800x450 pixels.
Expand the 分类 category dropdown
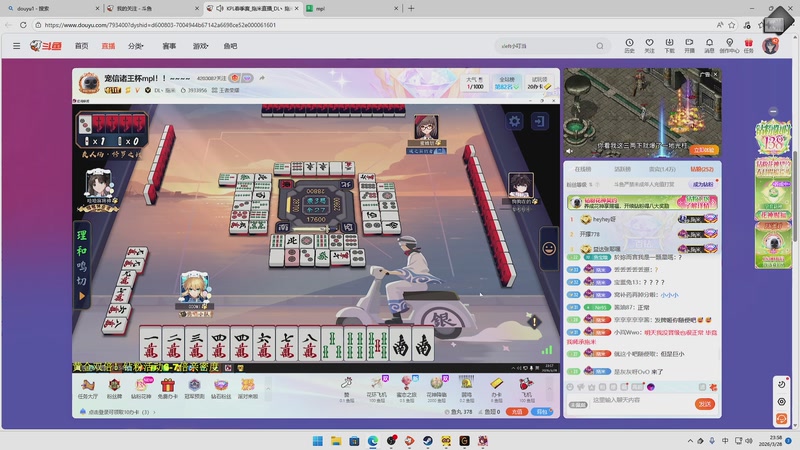[136, 46]
